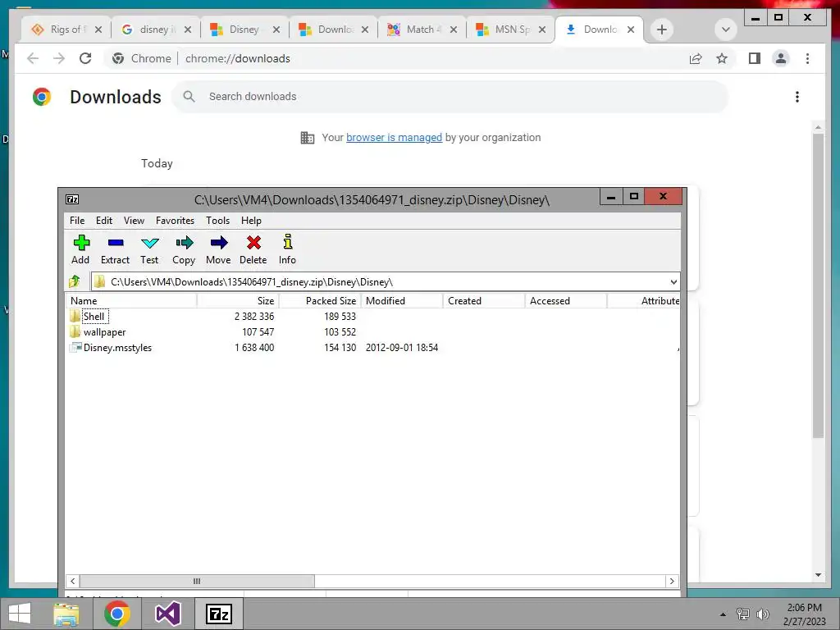The width and height of the screenshot is (840, 630).
Task: Click the horizontal scrollbar left arrow
Action: click(x=73, y=582)
